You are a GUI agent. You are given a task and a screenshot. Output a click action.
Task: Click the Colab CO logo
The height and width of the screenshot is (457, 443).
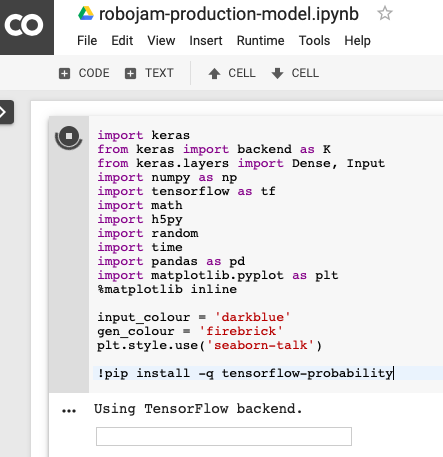pyautogui.click(x=24, y=25)
